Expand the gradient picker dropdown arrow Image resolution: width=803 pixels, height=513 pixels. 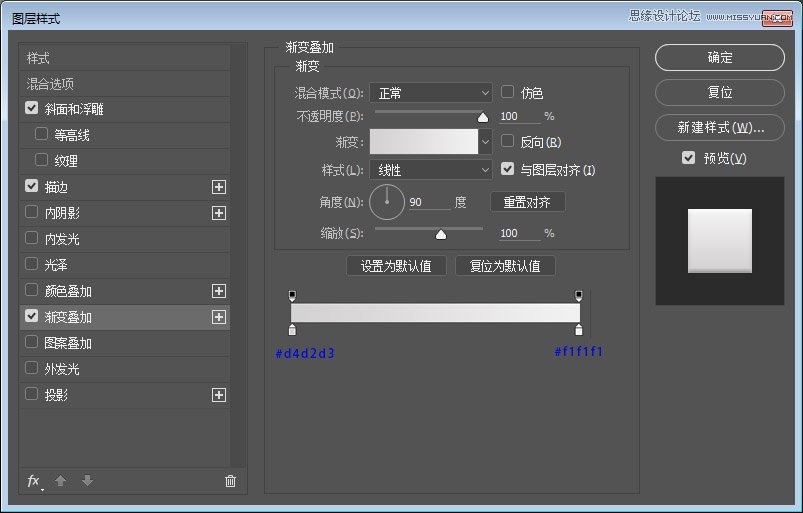486,142
